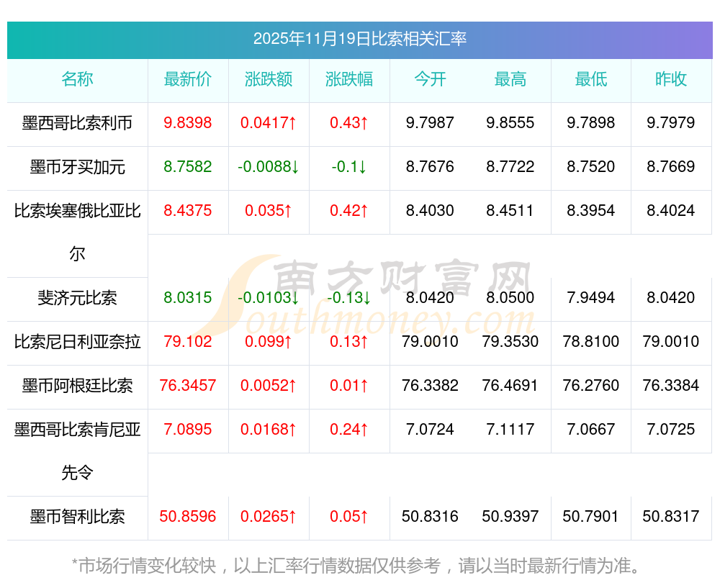This screenshot has height=588, width=720.
Task: Click opening value 8.7676
Action: [430, 167]
